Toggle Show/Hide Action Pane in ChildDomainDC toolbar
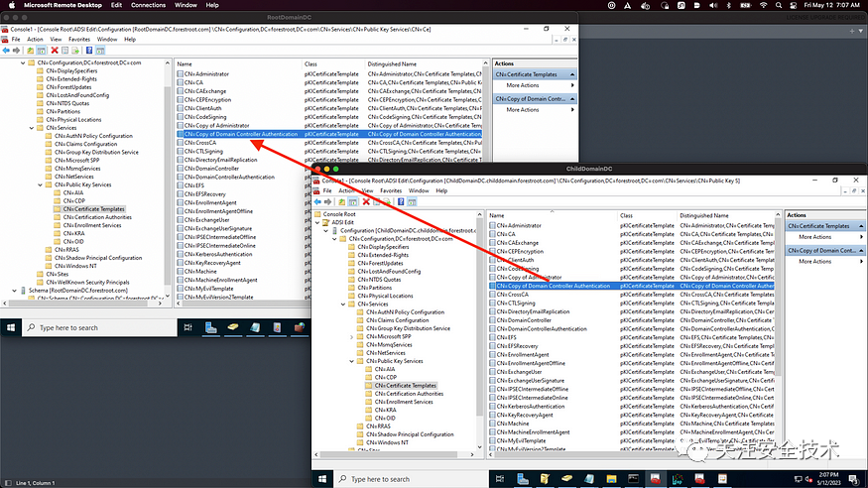Screen dimensions: 868x488 pyautogui.click(x=412, y=202)
